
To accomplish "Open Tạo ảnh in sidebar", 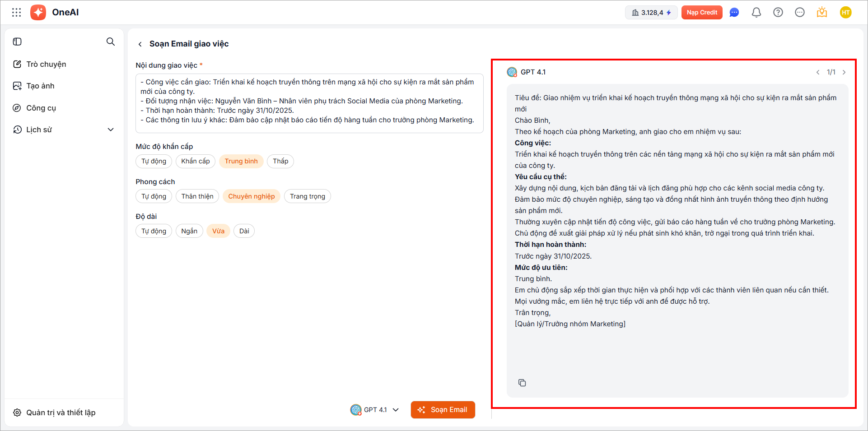I will [40, 86].
